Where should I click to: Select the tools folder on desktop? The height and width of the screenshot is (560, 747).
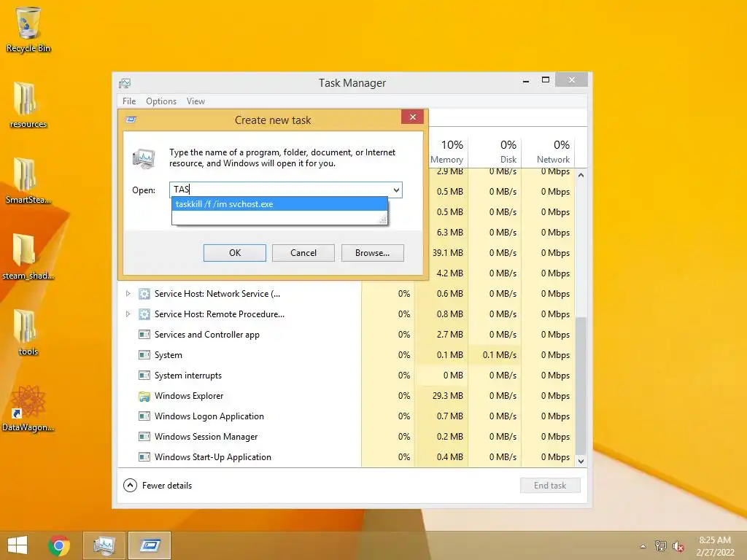pyautogui.click(x=28, y=332)
